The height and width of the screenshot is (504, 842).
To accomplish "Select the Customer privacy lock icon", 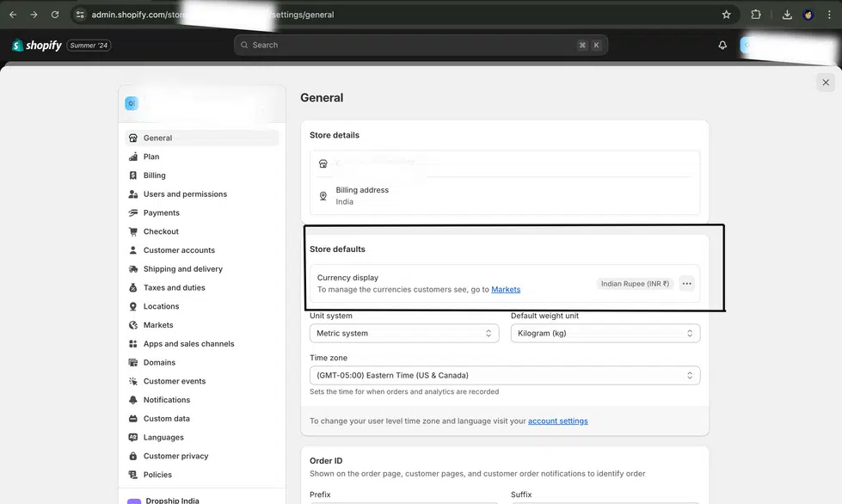I will 133,455.
